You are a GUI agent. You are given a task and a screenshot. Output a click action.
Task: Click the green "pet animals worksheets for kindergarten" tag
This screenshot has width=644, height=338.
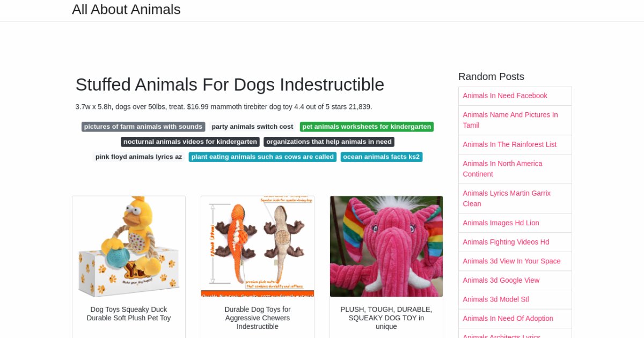click(367, 127)
